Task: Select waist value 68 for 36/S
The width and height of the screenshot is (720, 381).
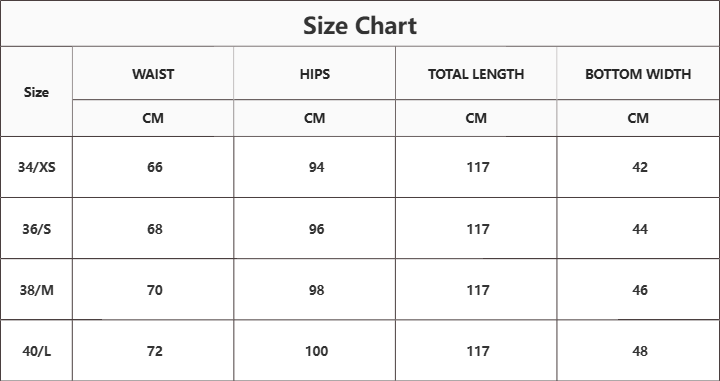Action: click(x=155, y=229)
